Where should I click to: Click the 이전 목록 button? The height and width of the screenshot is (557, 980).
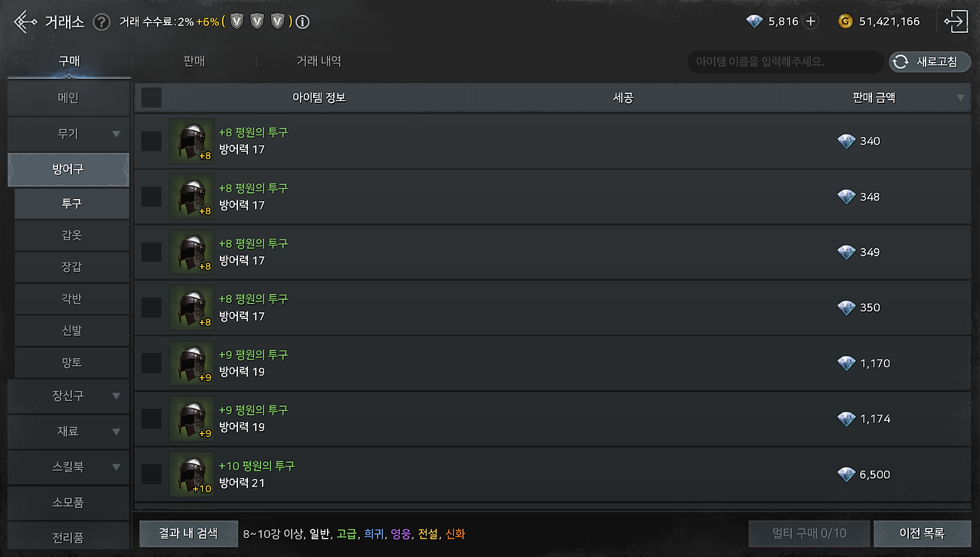[x=922, y=533]
